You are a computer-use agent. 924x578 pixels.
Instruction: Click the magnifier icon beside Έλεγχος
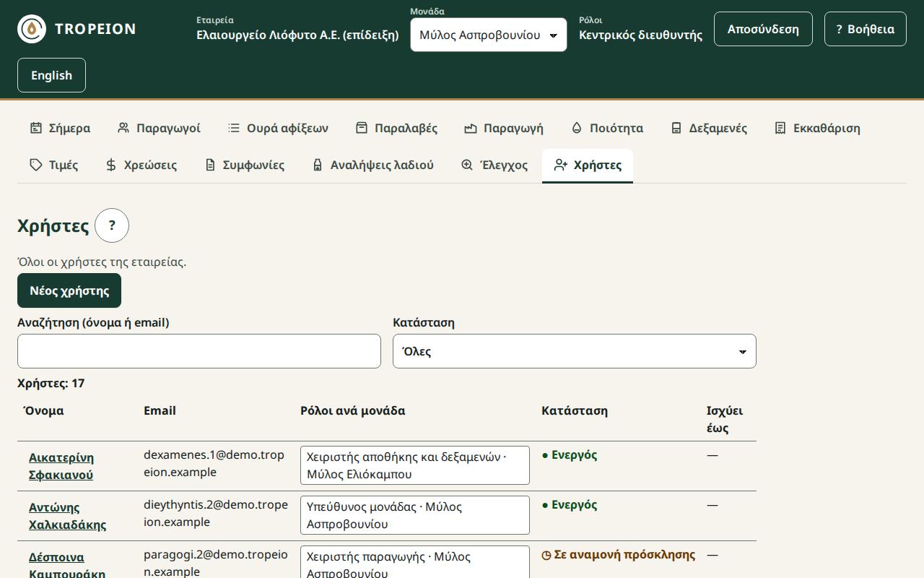point(467,165)
